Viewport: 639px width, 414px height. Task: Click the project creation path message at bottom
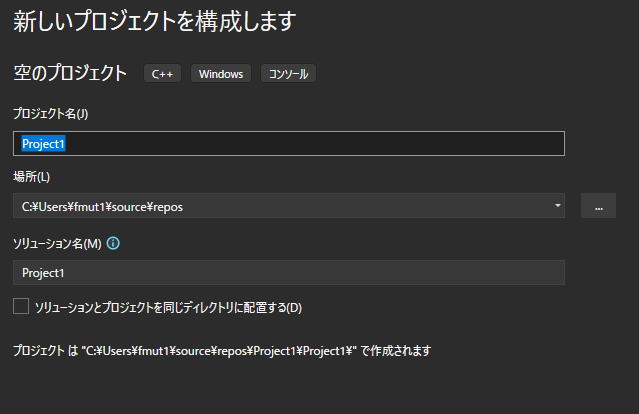(x=221, y=351)
